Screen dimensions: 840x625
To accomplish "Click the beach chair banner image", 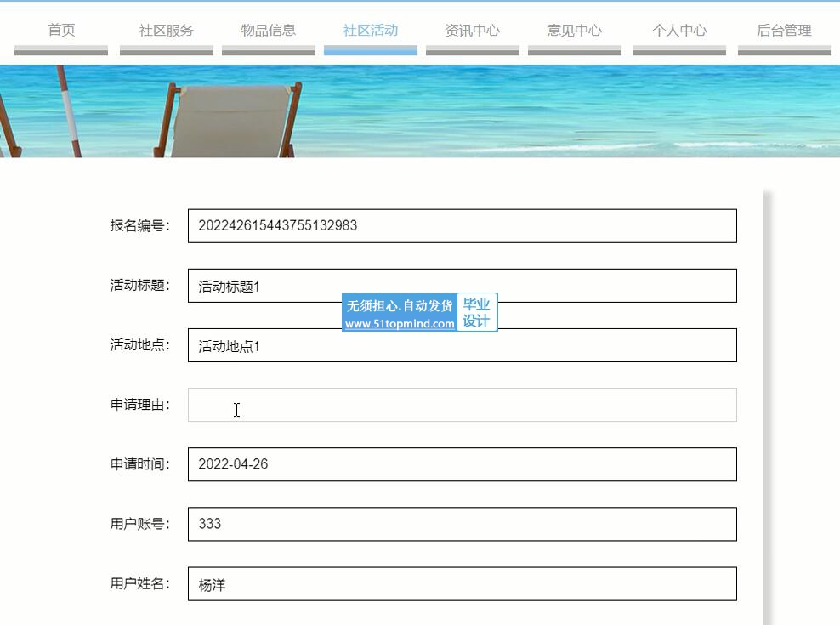I will [420, 111].
